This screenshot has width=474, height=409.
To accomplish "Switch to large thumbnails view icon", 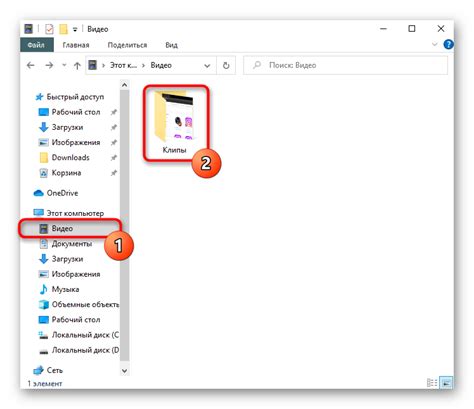I will pyautogui.click(x=446, y=383).
